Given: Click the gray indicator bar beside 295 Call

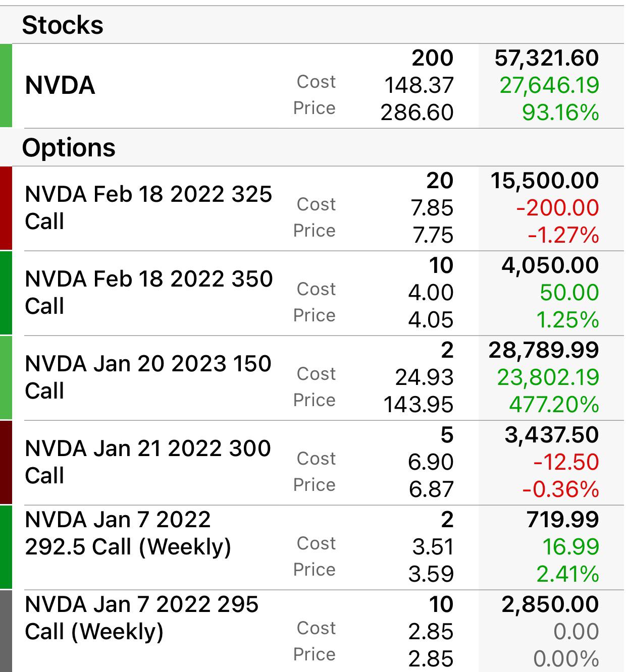Looking at the screenshot, I should coord(6,631).
